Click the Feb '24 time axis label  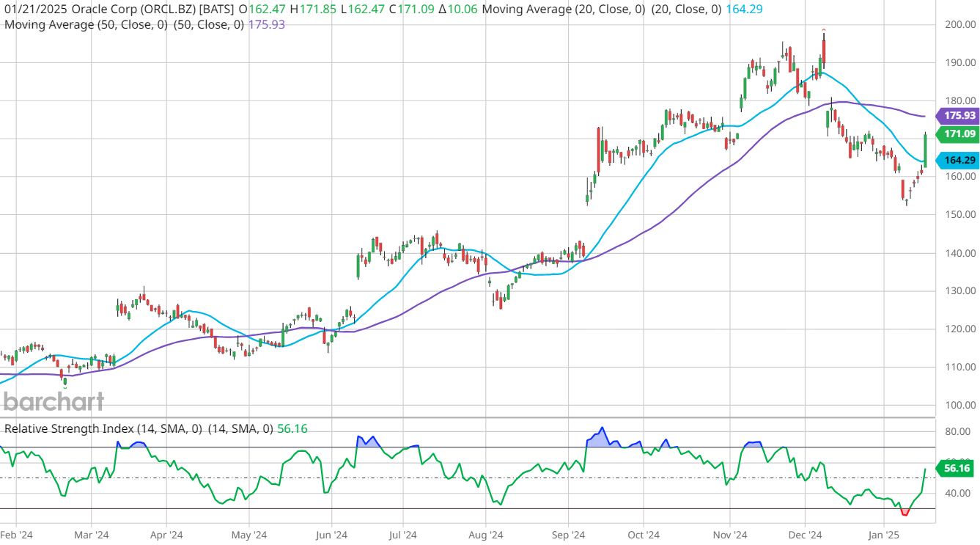16,536
